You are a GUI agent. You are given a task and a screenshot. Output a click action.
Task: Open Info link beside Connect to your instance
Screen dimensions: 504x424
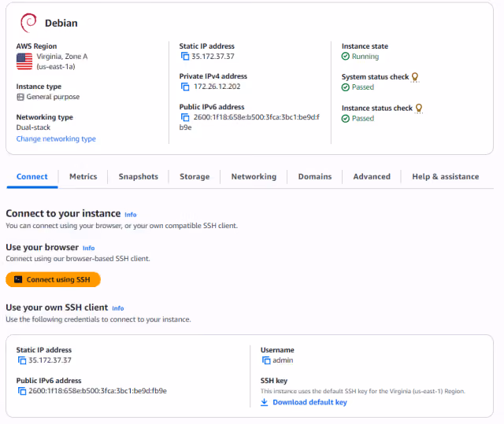(131, 215)
